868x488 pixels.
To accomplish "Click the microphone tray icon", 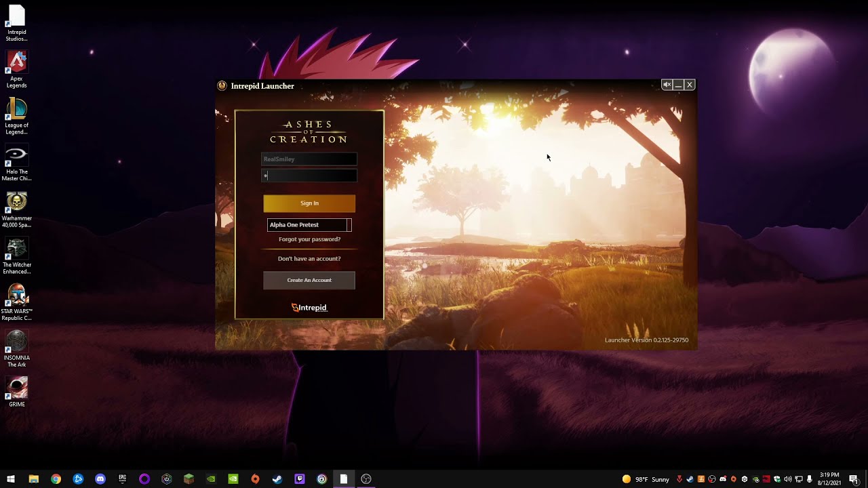I will (x=809, y=479).
